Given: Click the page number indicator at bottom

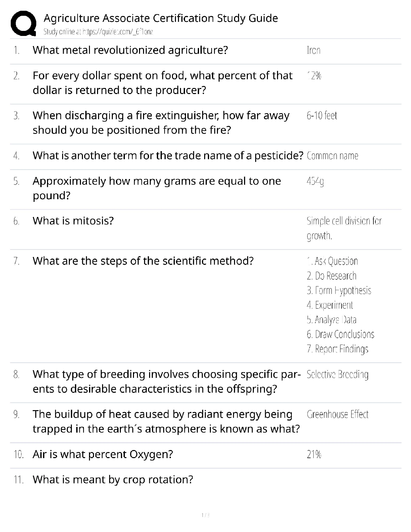Looking at the screenshot, I should click(x=205, y=515).
